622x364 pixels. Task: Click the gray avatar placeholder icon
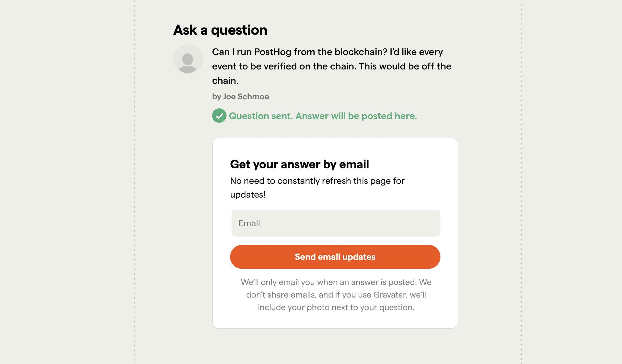click(x=188, y=59)
